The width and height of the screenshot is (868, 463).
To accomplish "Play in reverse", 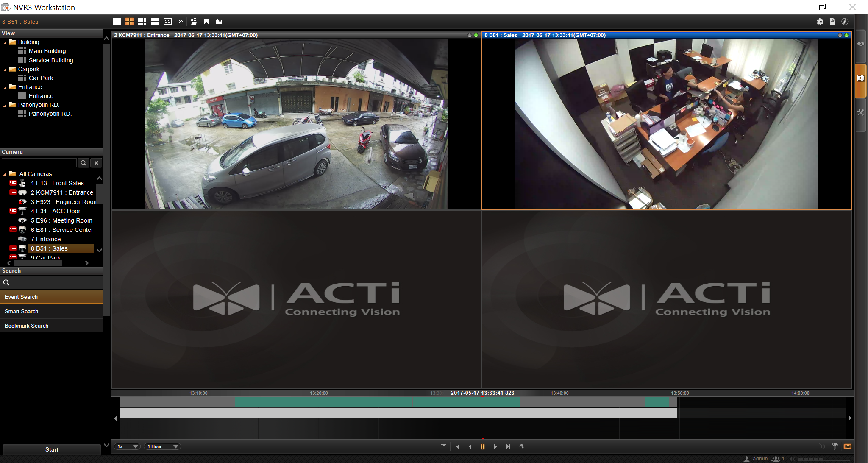I will (x=470, y=446).
